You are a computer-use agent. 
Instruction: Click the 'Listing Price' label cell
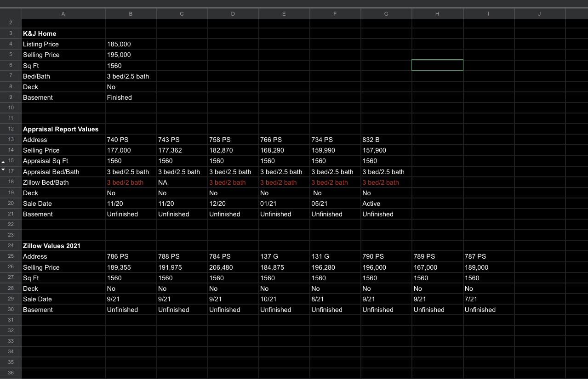(63, 44)
